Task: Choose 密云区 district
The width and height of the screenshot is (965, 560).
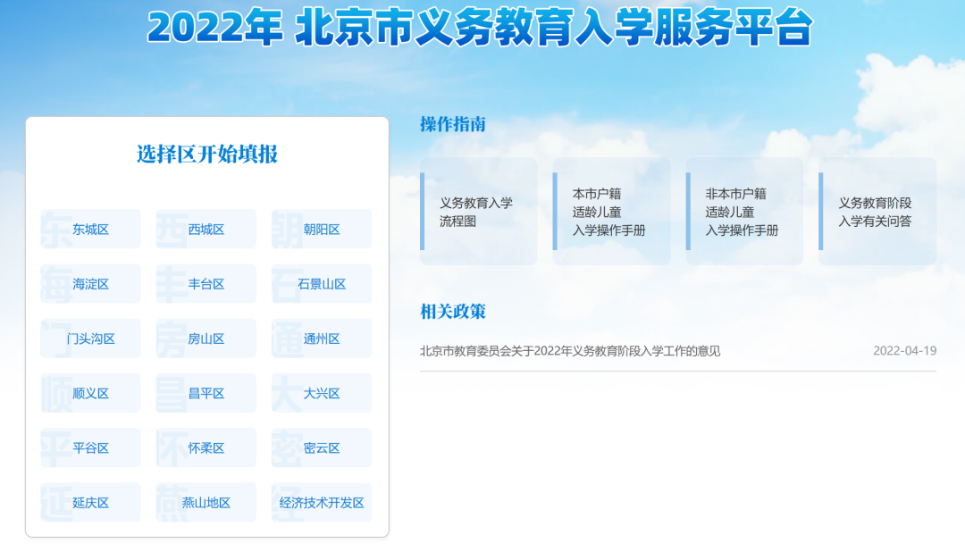Action: click(x=322, y=448)
